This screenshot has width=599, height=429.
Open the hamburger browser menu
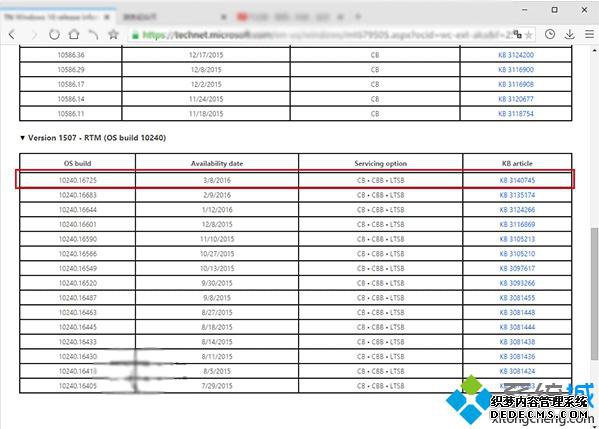pyautogui.click(x=589, y=34)
